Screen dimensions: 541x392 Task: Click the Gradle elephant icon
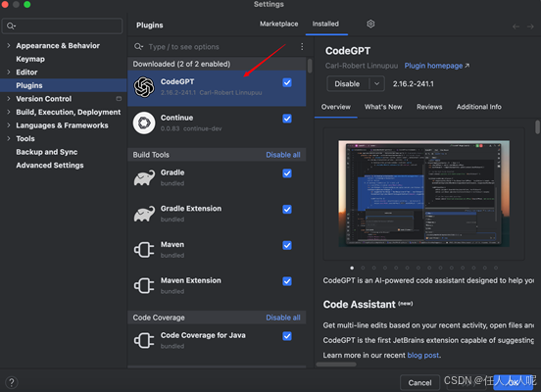point(145,177)
